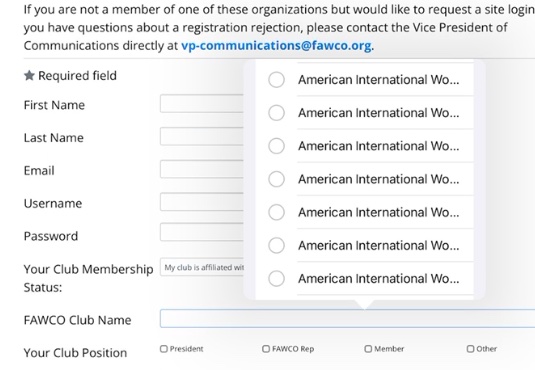This screenshot has height=370, width=535.
Task: Check the President club position box
Action: (x=164, y=349)
